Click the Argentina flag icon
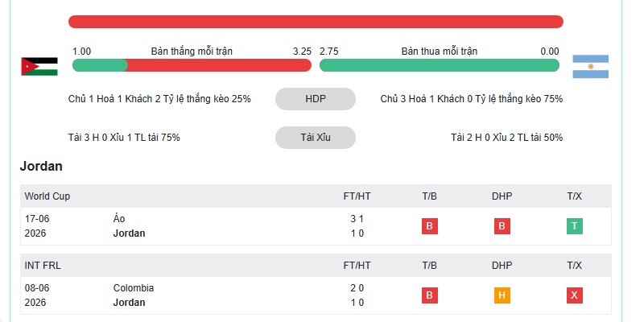This screenshot has width=644, height=322. 591,67
